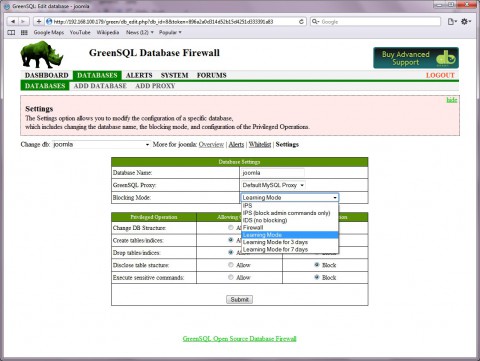This screenshot has height=361, width=480.
Task: Select Allow for Disclose table structure
Action: coord(231,265)
